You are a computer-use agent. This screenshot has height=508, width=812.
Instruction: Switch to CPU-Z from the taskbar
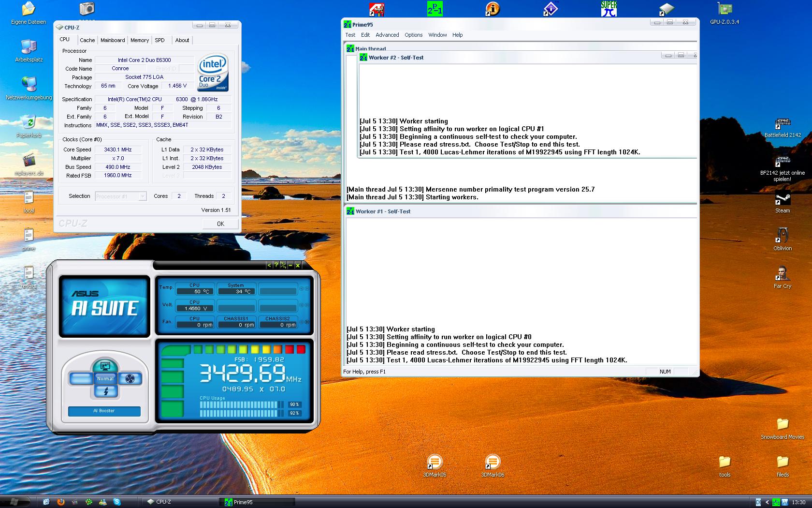[x=180, y=502]
